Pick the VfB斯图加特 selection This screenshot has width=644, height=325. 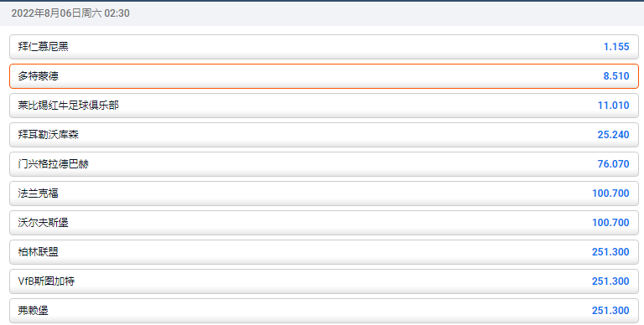[324, 281]
